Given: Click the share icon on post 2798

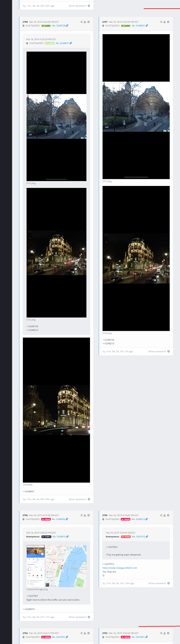Looking at the screenshot, I should [81, 22].
